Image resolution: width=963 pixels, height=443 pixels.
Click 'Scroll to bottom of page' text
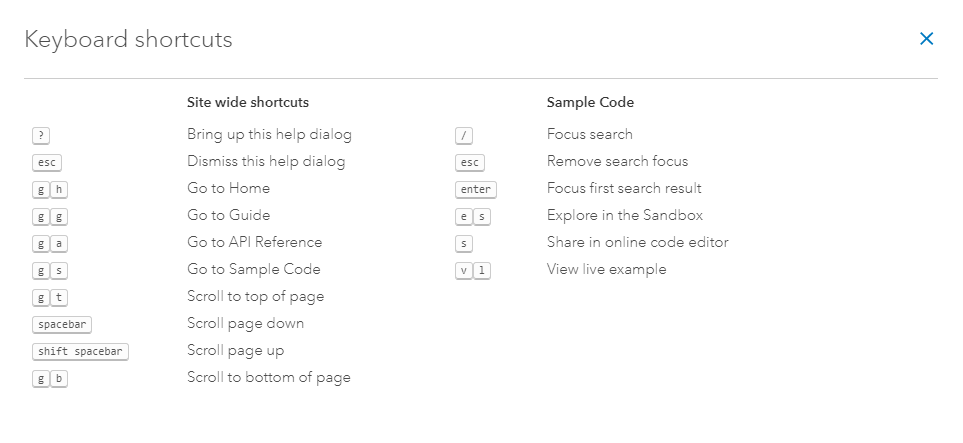point(268,377)
